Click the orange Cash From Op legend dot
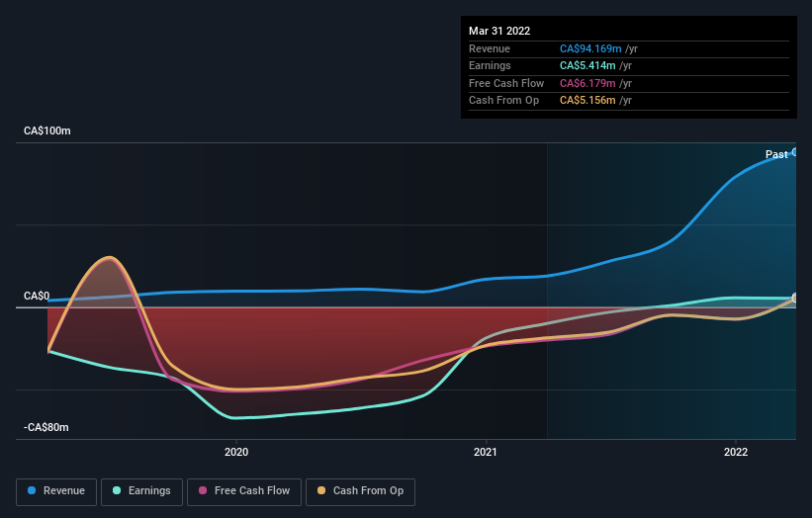The image size is (812, 518). (x=321, y=490)
